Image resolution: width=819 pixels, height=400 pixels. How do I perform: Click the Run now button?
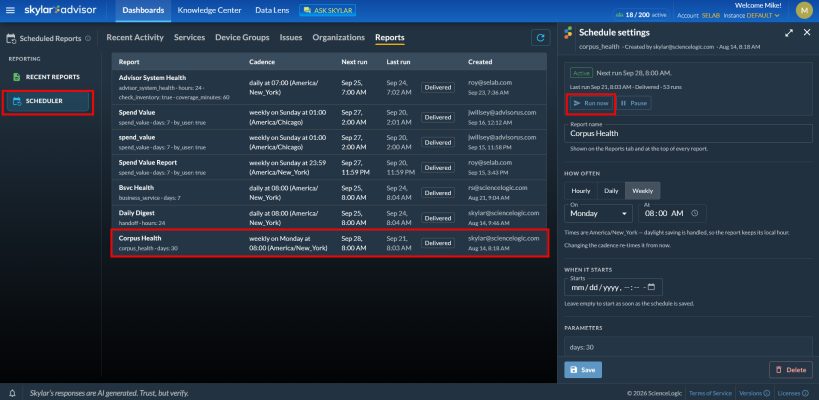(x=591, y=103)
